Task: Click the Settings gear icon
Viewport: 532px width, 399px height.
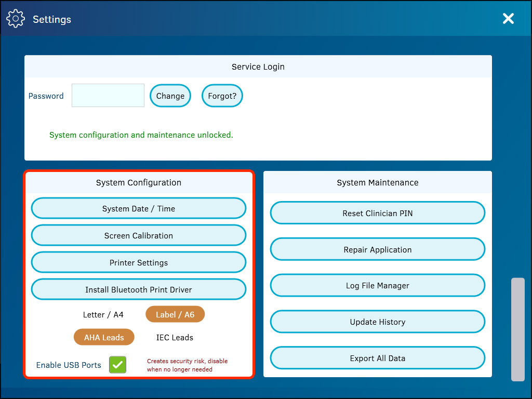Action: tap(16, 18)
